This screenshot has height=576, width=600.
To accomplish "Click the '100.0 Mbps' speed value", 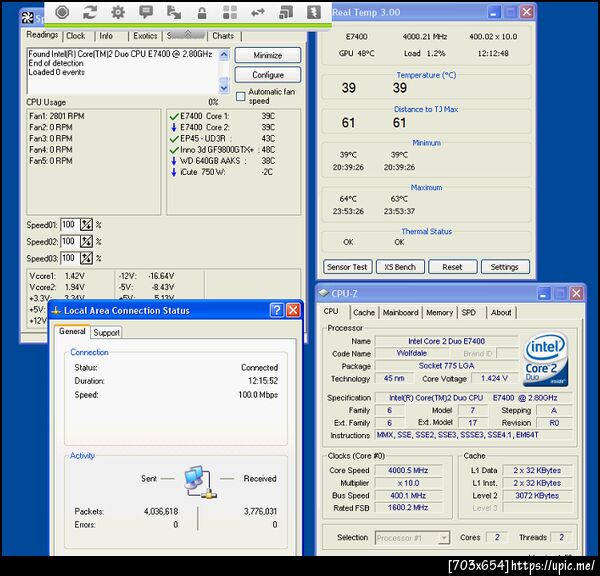I will point(258,395).
